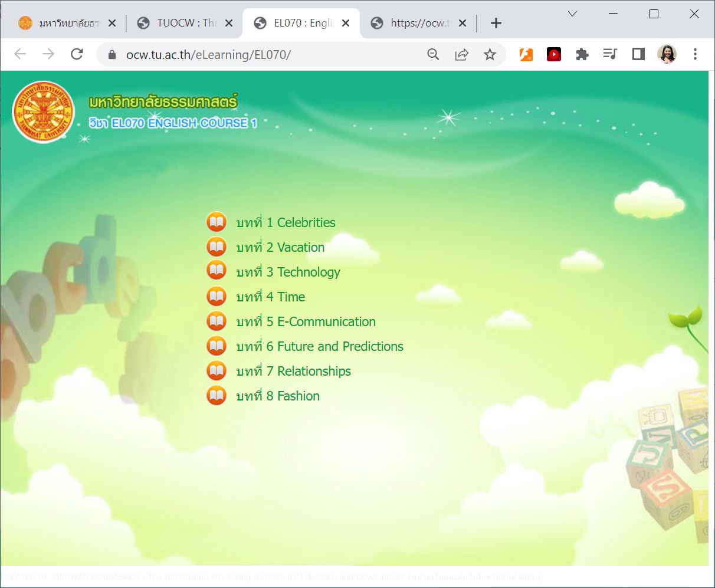Open lesson 6 Future and Predictions

click(x=320, y=347)
